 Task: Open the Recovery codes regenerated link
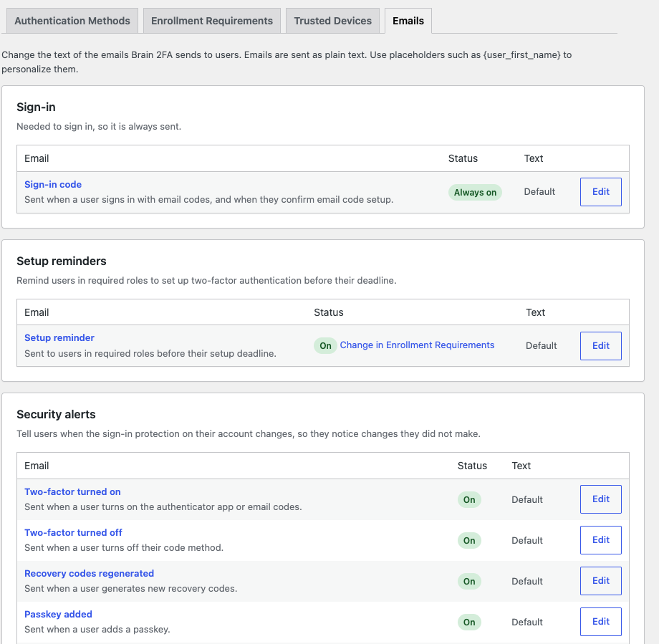point(89,573)
